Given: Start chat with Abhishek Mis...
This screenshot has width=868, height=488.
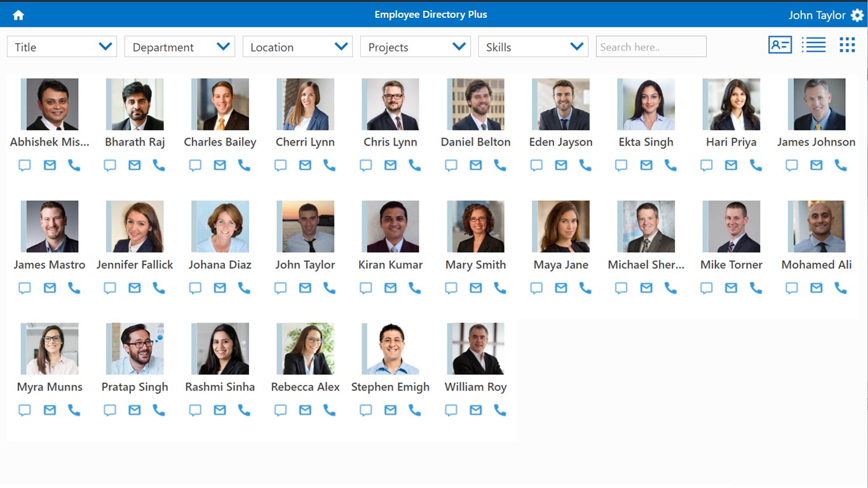Looking at the screenshot, I should tap(25, 166).
